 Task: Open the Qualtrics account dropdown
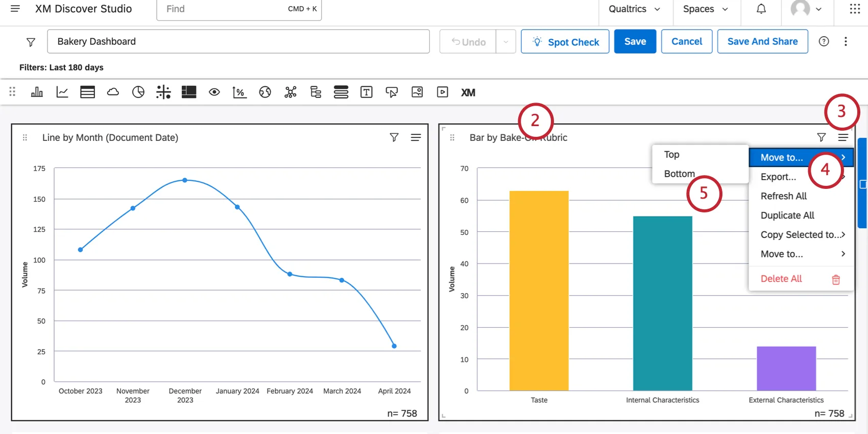point(634,9)
